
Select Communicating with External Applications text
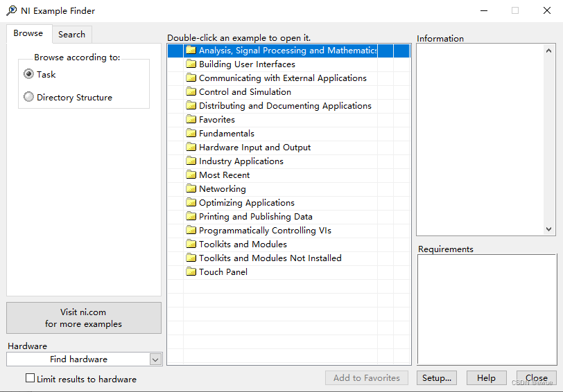[283, 78]
